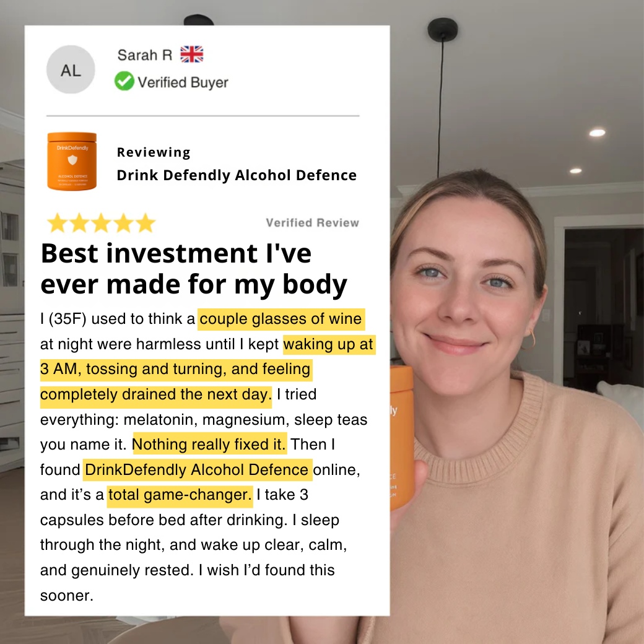Click the Reviewing label text
644x644 pixels.
click(x=154, y=152)
